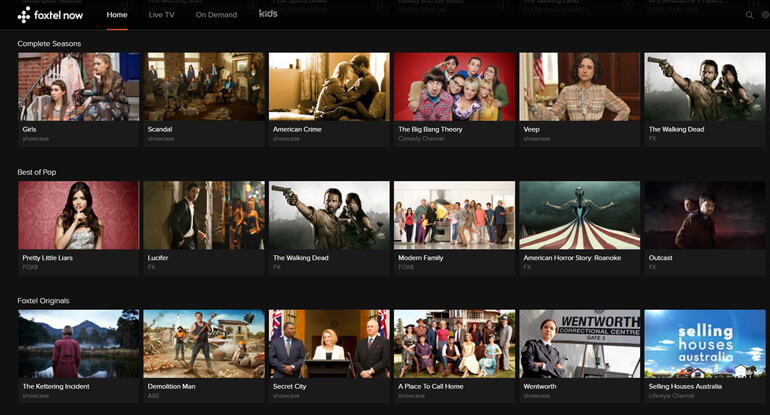
Task: Open the Modern Family thumbnail
Action: click(454, 215)
